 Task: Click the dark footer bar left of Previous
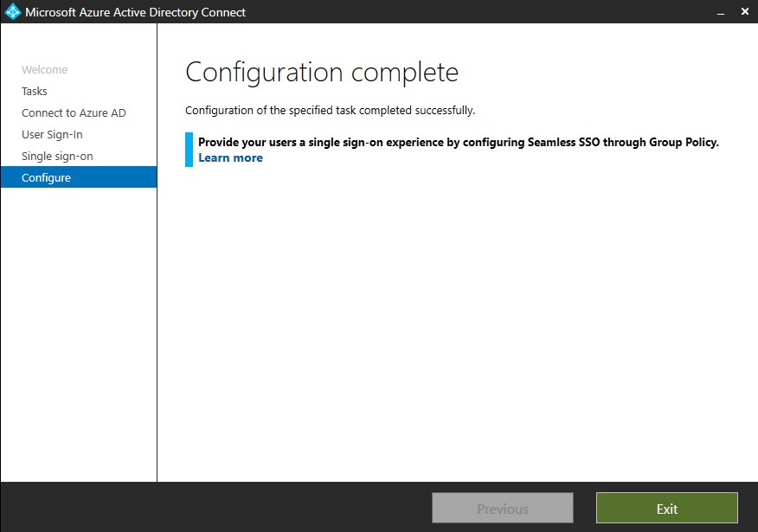[x=216, y=508]
